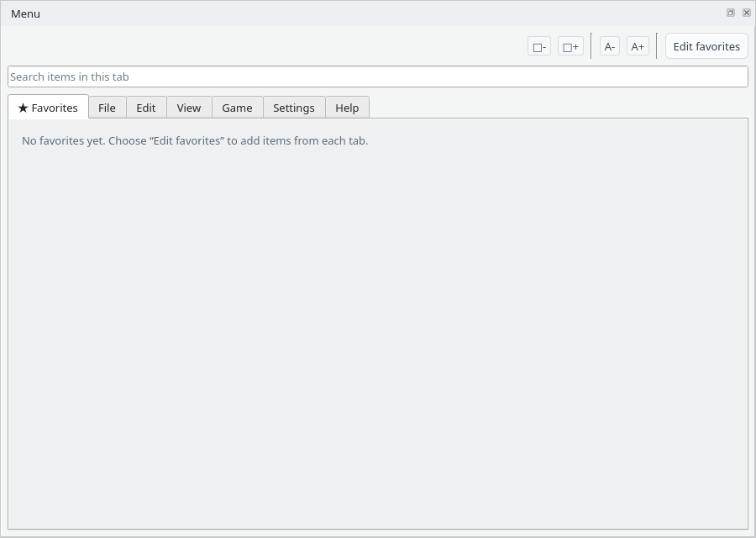Switch to the Help tab

tap(347, 108)
